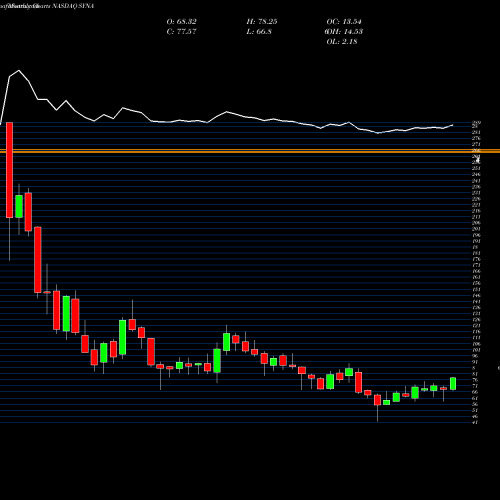Click the 'OC: 13.54' value
500x500 pixels.
coord(344,22)
